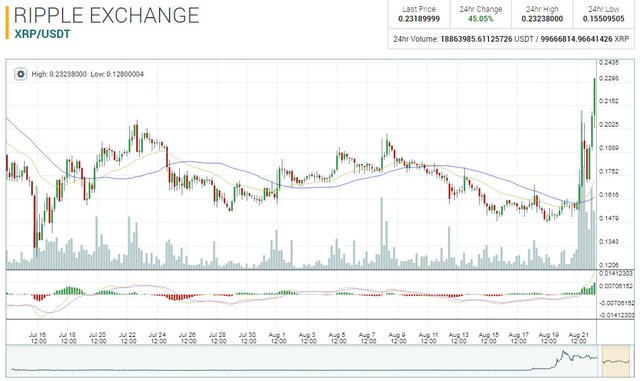Click the MACD 0.00706152 axis label

[616, 286]
